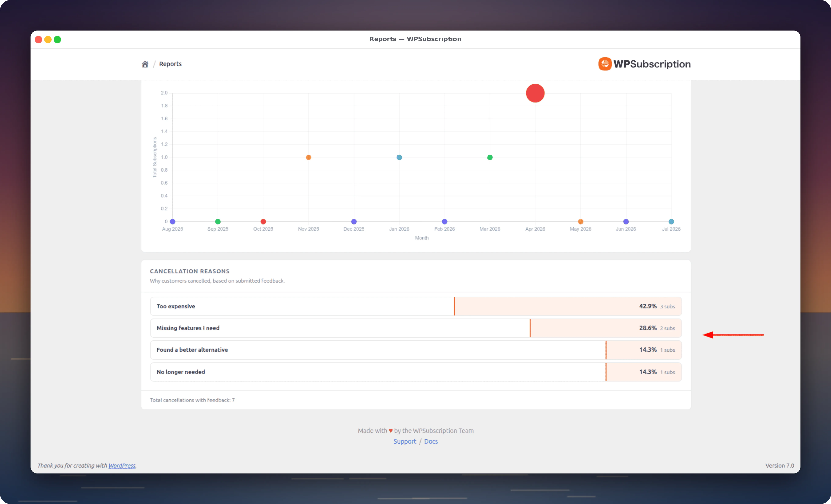Click the 'Version 7.0' footer text
Viewport: 831px width, 504px height.
(x=780, y=466)
